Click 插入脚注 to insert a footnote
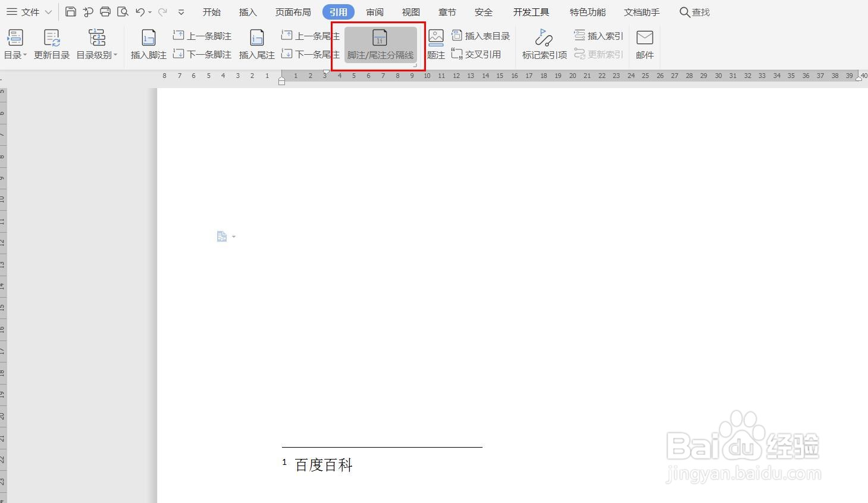 click(149, 45)
